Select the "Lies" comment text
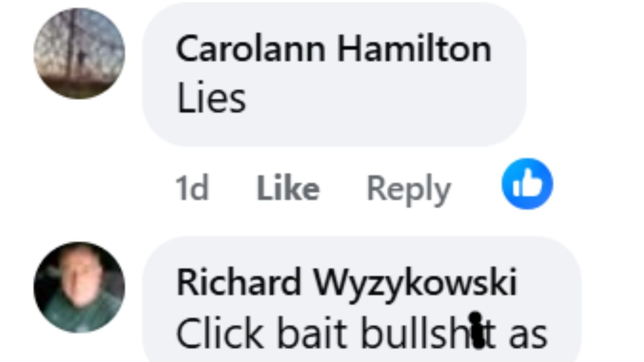Image resolution: width=644 pixels, height=362 pixels. pyautogui.click(x=211, y=98)
